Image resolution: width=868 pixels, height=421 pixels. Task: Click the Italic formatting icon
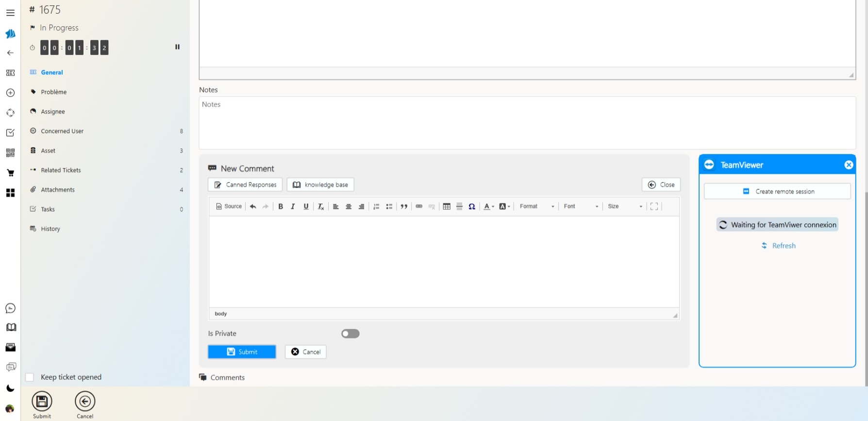293,206
